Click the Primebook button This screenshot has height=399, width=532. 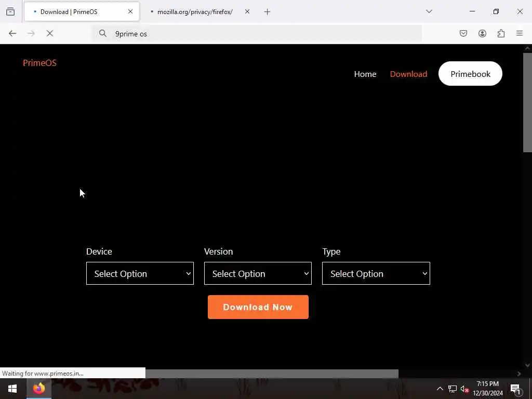click(x=470, y=74)
